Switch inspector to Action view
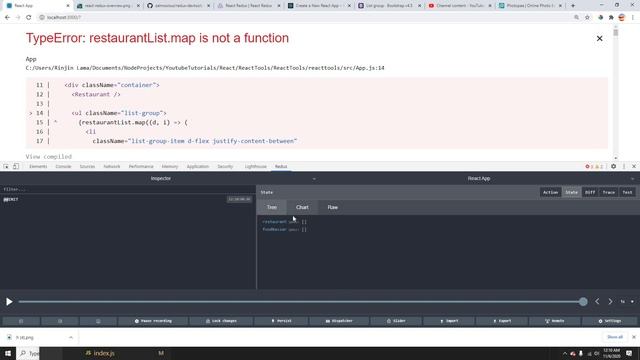640x360 pixels. 550,192
